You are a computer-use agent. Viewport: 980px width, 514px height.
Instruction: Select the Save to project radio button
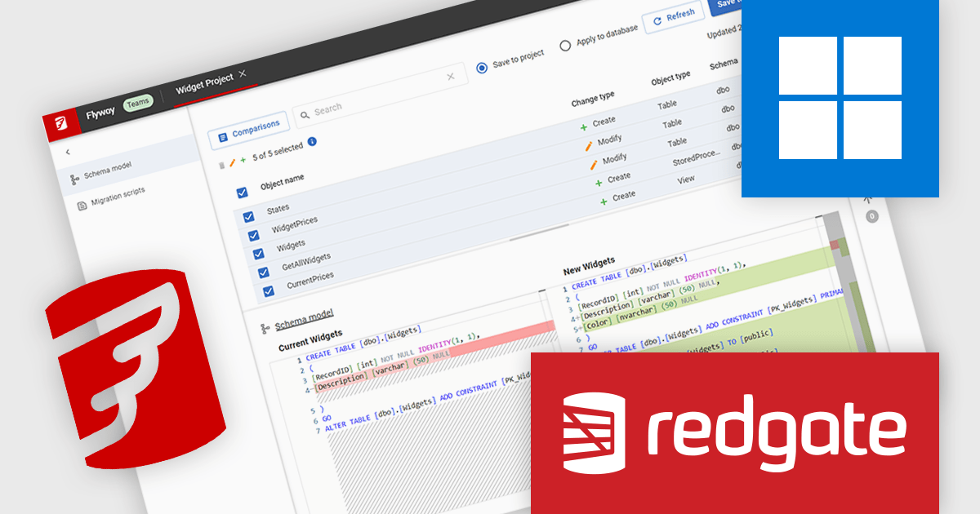(482, 68)
